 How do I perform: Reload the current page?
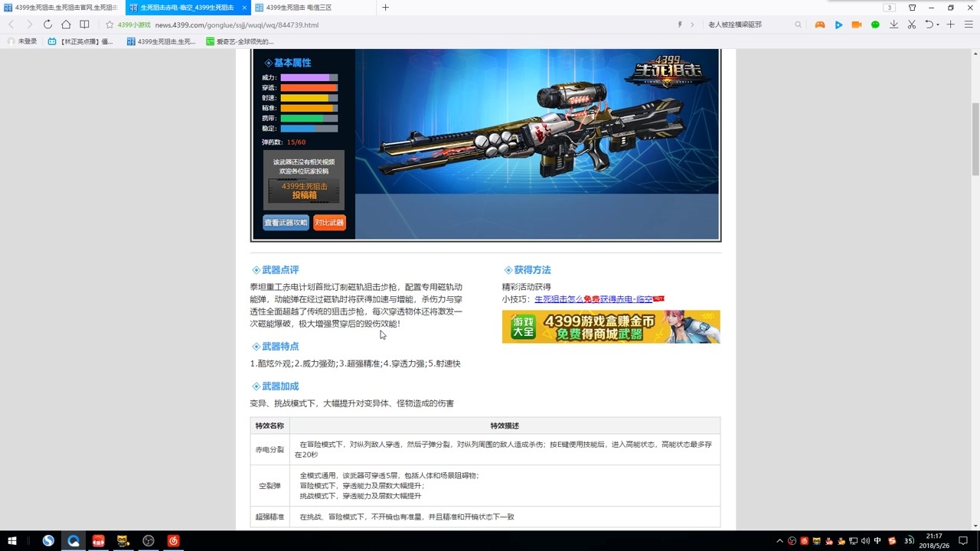tap(47, 24)
